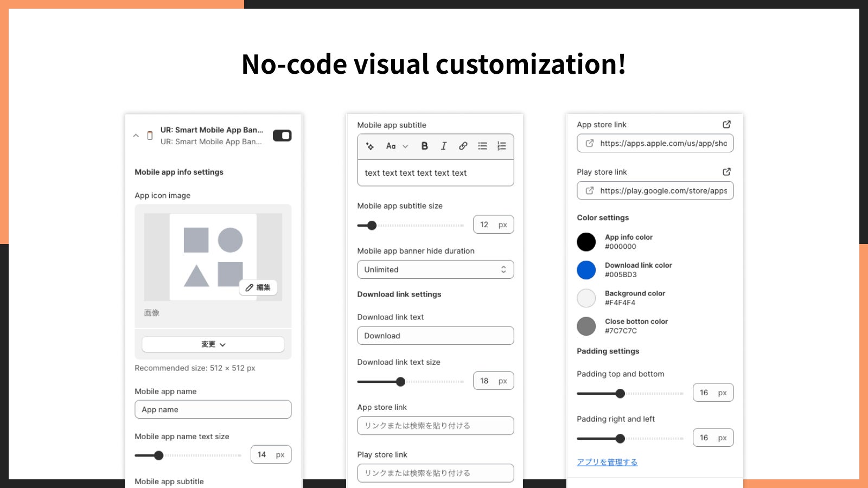Click the Padding right and left value 16
Screen dimensions: 868x488
click(x=713, y=438)
